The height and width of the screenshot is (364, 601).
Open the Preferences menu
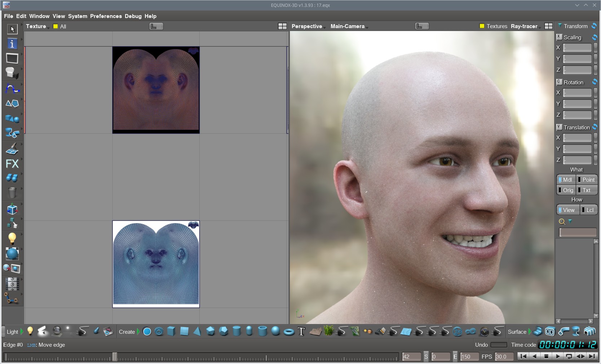click(x=106, y=16)
